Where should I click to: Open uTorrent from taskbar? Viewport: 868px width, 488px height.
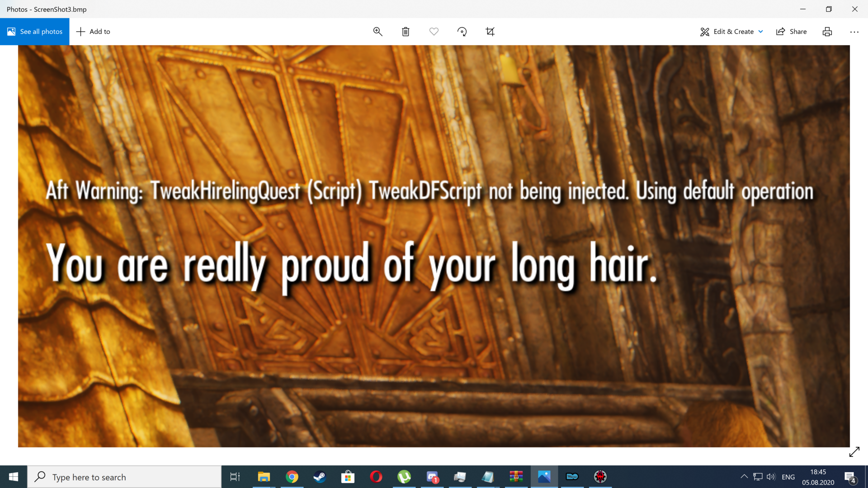pos(404,477)
